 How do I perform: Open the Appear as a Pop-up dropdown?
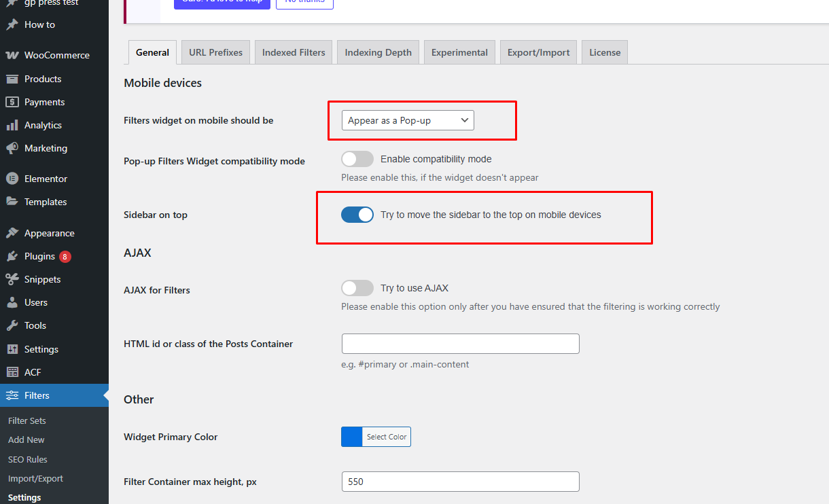coord(408,120)
